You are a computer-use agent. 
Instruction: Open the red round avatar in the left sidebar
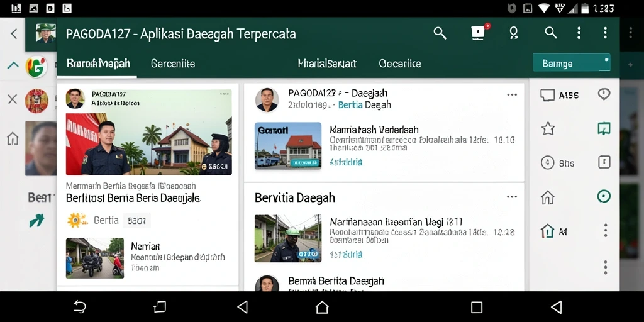[x=36, y=101]
